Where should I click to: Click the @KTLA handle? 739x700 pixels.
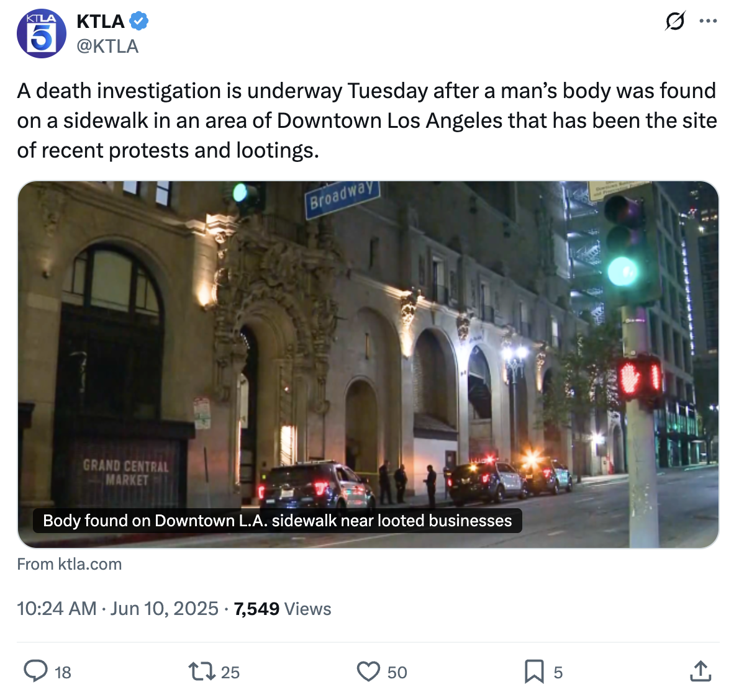pos(107,46)
